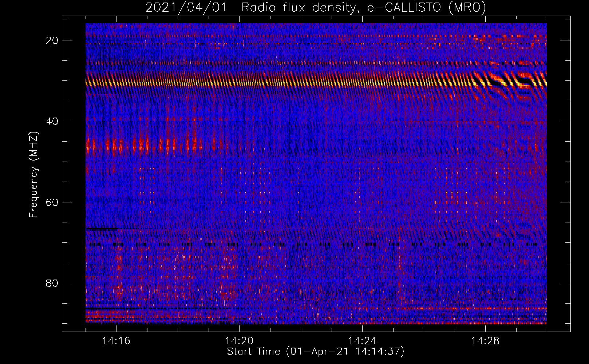Image resolution: width=589 pixels, height=364 pixels.
Task: Click the '14:28' time tick label
Action: point(485,341)
